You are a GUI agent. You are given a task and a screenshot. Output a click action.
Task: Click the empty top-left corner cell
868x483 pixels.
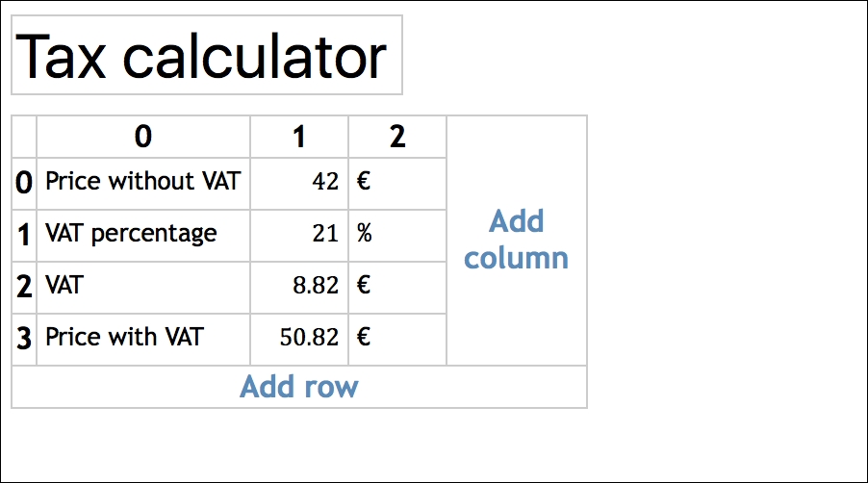click(24, 137)
